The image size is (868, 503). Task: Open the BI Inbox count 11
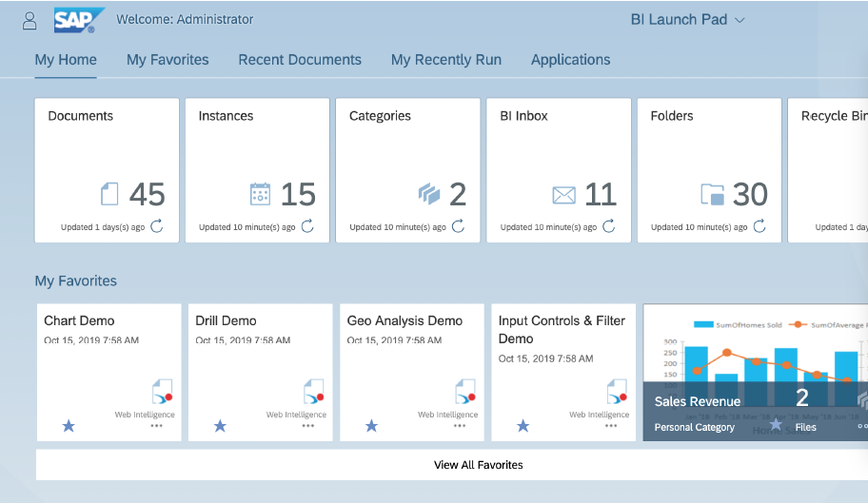pyautogui.click(x=601, y=195)
